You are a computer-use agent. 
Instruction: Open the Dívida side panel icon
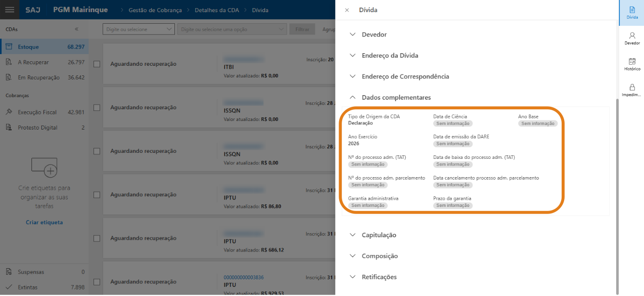[632, 13]
